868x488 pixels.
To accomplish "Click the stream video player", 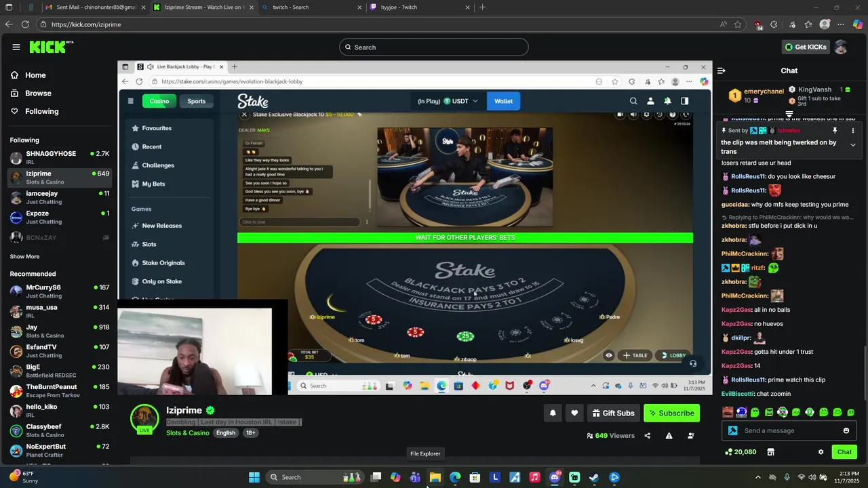I will point(414,228).
